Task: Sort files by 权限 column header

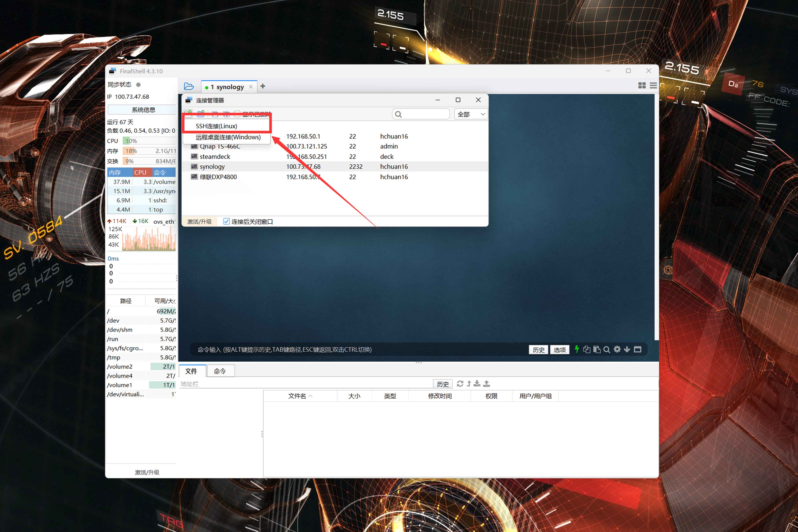Action: tap(491, 396)
